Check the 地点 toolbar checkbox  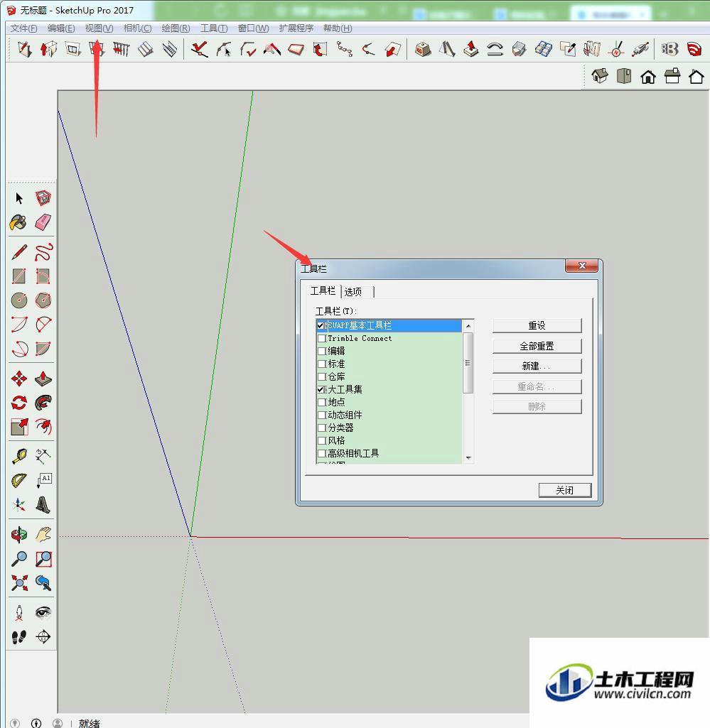click(x=321, y=402)
